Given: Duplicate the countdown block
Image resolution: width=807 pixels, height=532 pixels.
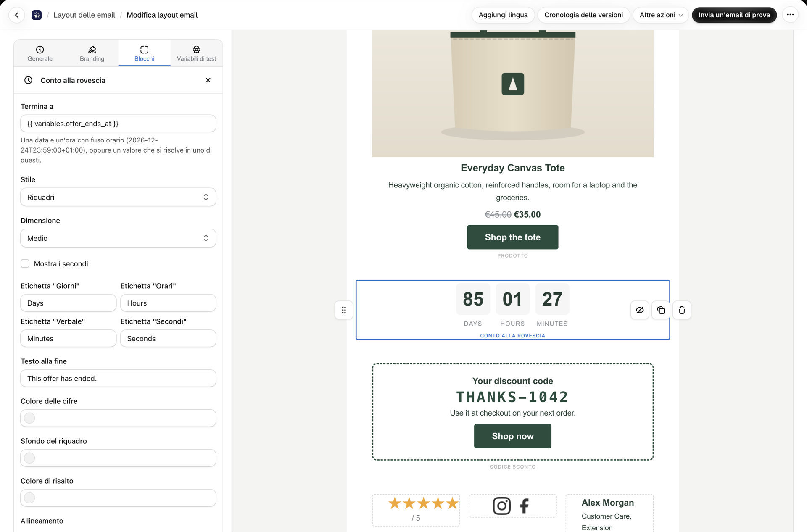Looking at the screenshot, I should pos(661,310).
